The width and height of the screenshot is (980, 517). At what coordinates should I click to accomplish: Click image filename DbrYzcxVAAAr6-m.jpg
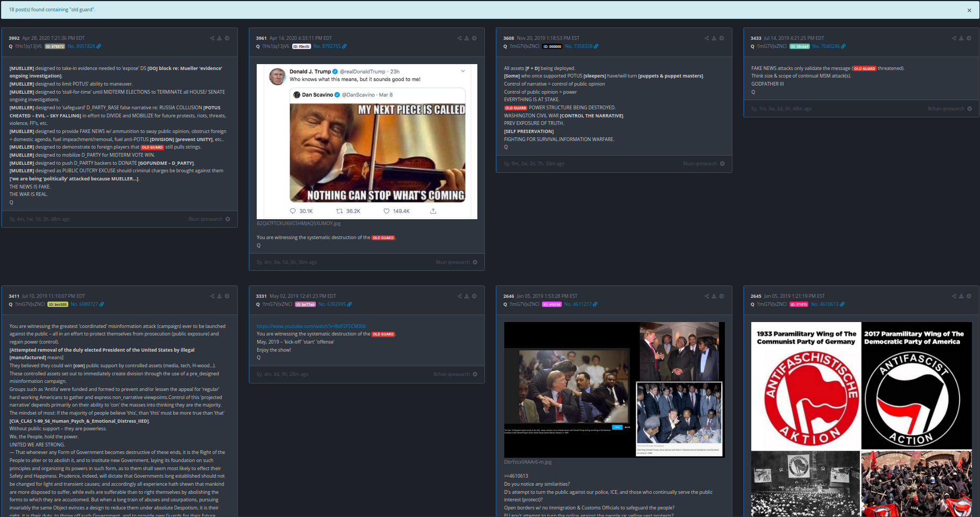pyautogui.click(x=528, y=462)
